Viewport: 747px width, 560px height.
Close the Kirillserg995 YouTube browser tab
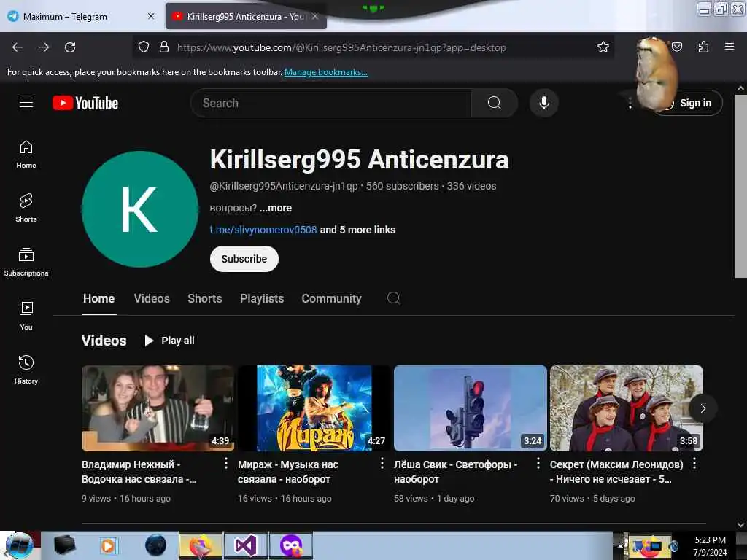coord(315,16)
